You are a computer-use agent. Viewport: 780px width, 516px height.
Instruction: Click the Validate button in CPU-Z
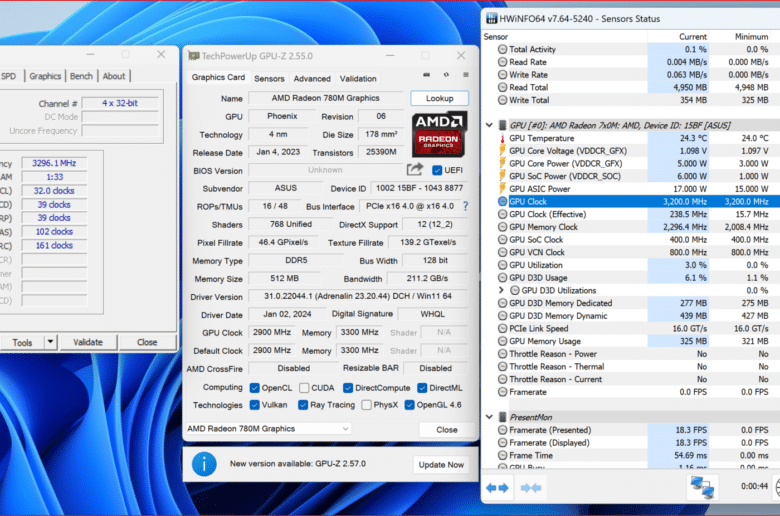[x=88, y=342]
